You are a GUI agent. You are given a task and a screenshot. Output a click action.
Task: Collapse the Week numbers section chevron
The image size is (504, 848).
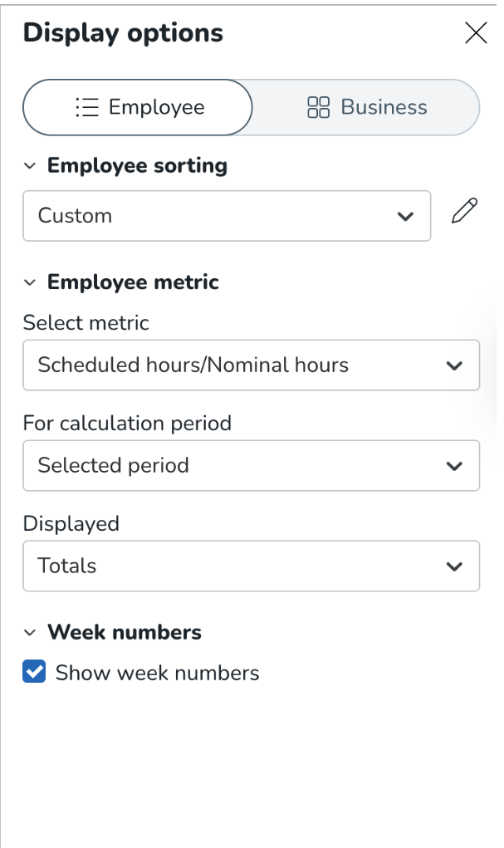pos(30,633)
